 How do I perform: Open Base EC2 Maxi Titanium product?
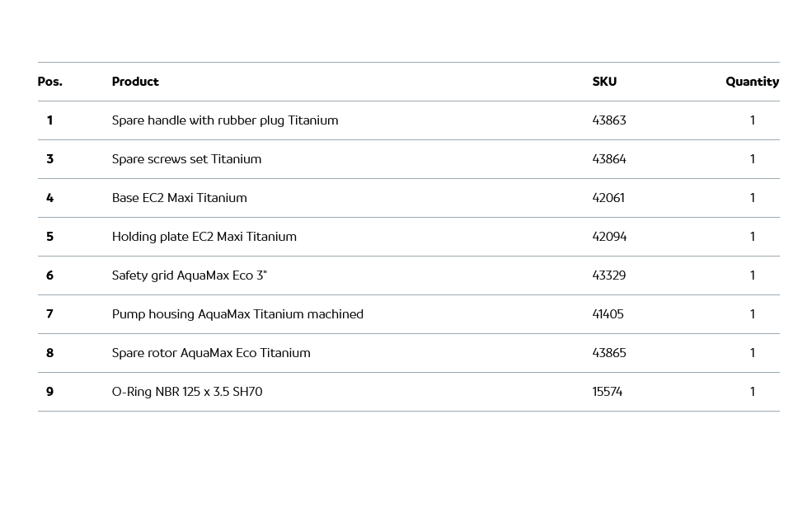coord(179,198)
